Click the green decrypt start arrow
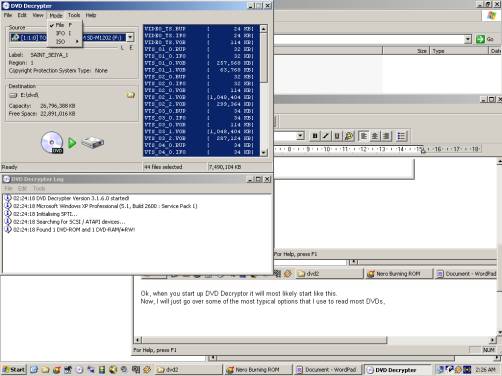The height and width of the screenshot is (376, 502). click(x=72, y=143)
